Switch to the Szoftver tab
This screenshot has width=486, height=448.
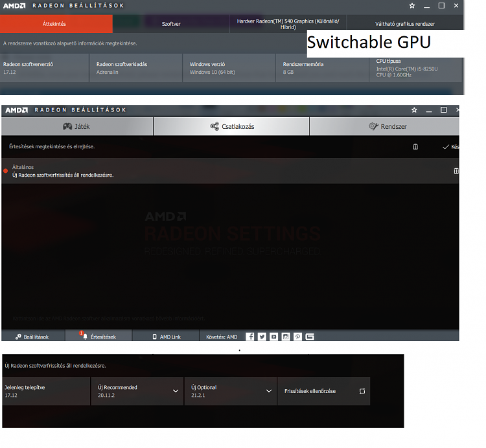point(171,24)
